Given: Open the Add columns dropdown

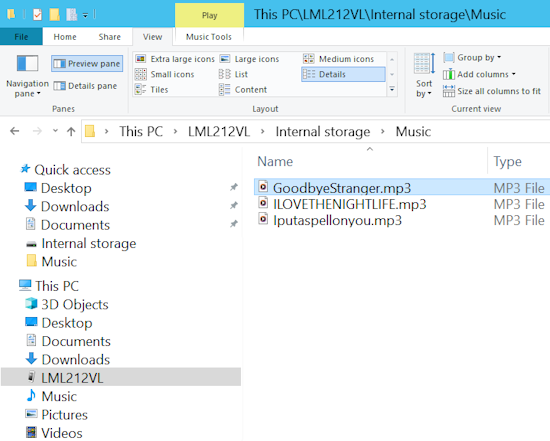Looking at the screenshot, I should tap(479, 74).
